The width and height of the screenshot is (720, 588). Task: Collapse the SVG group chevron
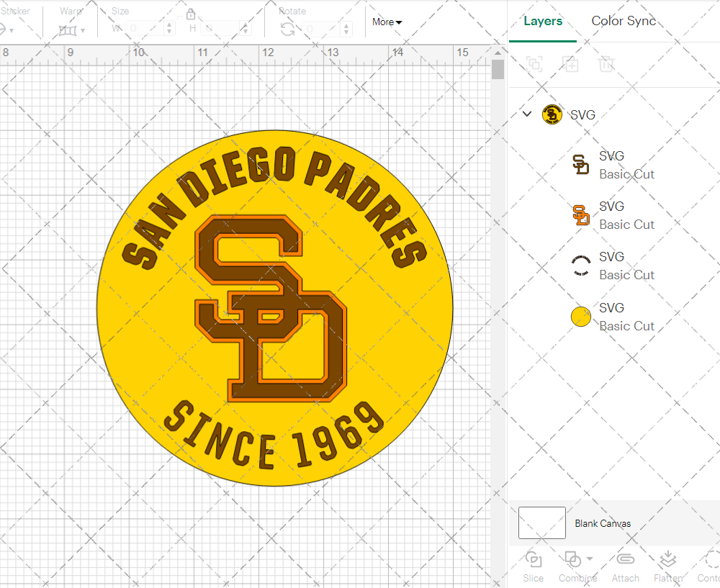click(527, 114)
